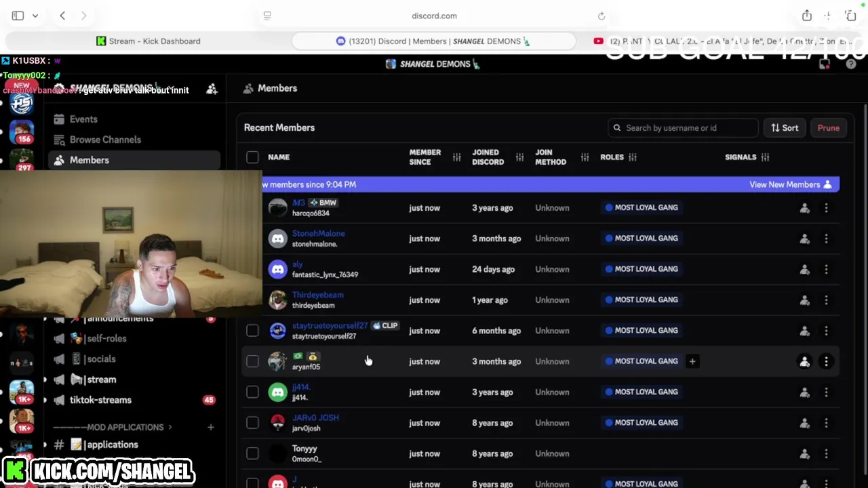Click search by username or id field
Viewport: 868px width, 488px height.
click(683, 127)
